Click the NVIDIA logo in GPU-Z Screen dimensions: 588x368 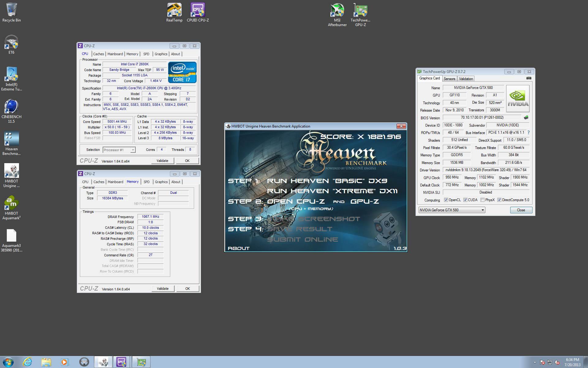click(518, 99)
